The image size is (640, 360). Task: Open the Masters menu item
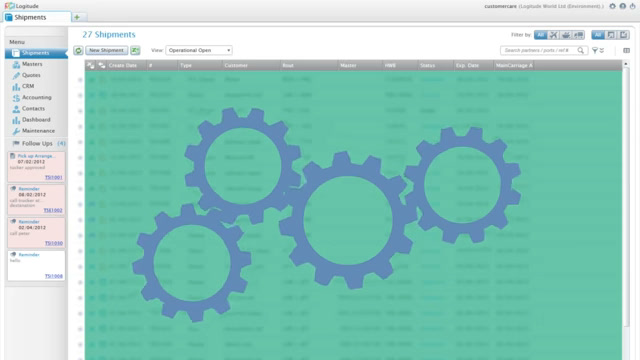(x=32, y=64)
